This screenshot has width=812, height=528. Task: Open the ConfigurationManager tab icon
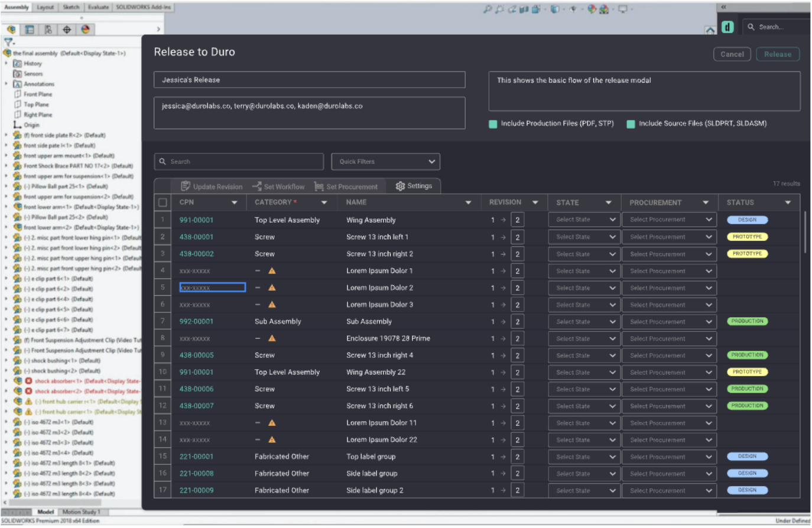point(48,30)
